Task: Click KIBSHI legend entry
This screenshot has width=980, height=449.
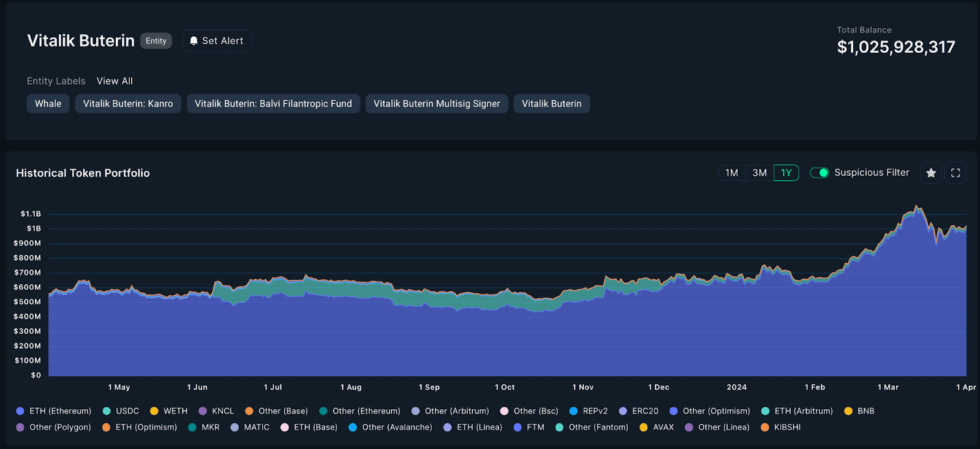Action: (781, 427)
